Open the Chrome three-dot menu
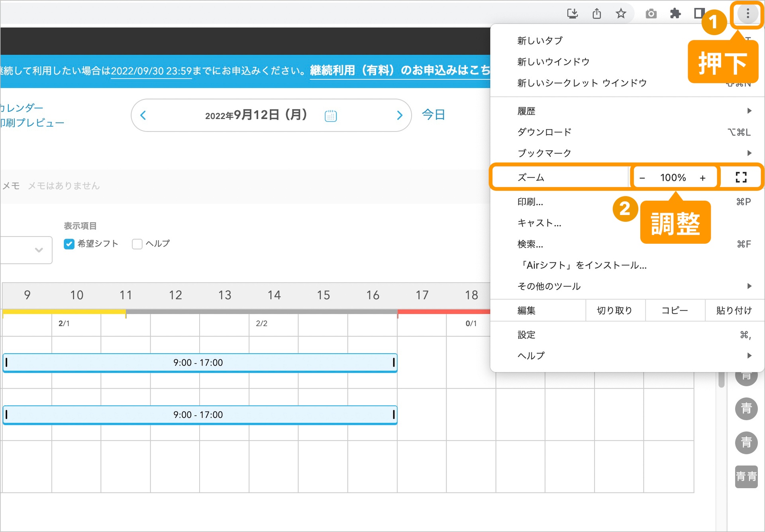The width and height of the screenshot is (765, 532). coord(747,14)
